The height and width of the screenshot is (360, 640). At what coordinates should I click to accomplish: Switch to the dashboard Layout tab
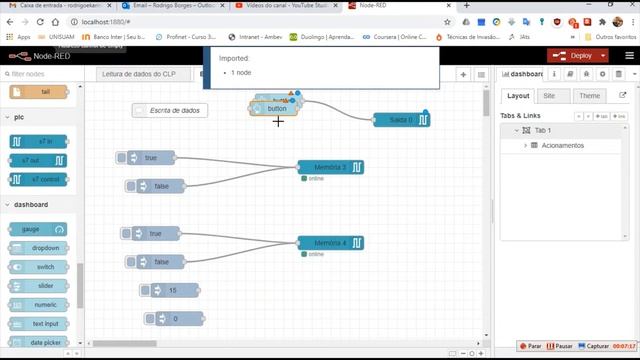tap(518, 96)
